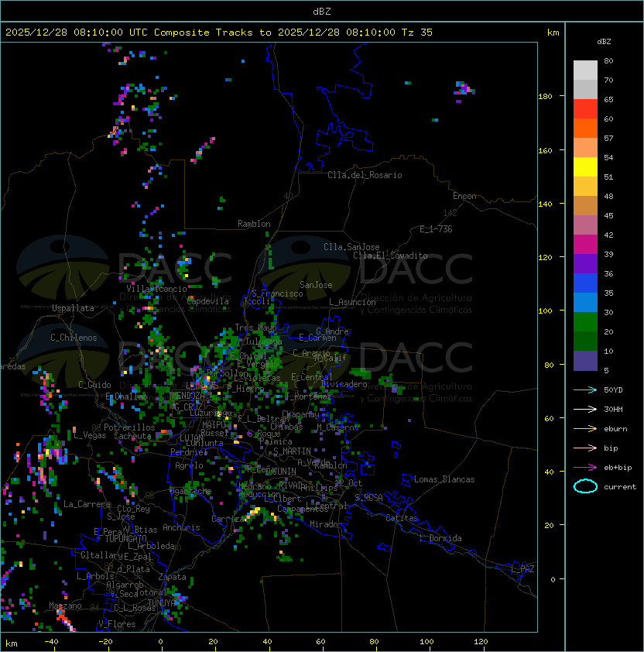Pick the light gray 70-80 dBZ swatch
This screenshot has width=644, height=652.
pyautogui.click(x=585, y=70)
